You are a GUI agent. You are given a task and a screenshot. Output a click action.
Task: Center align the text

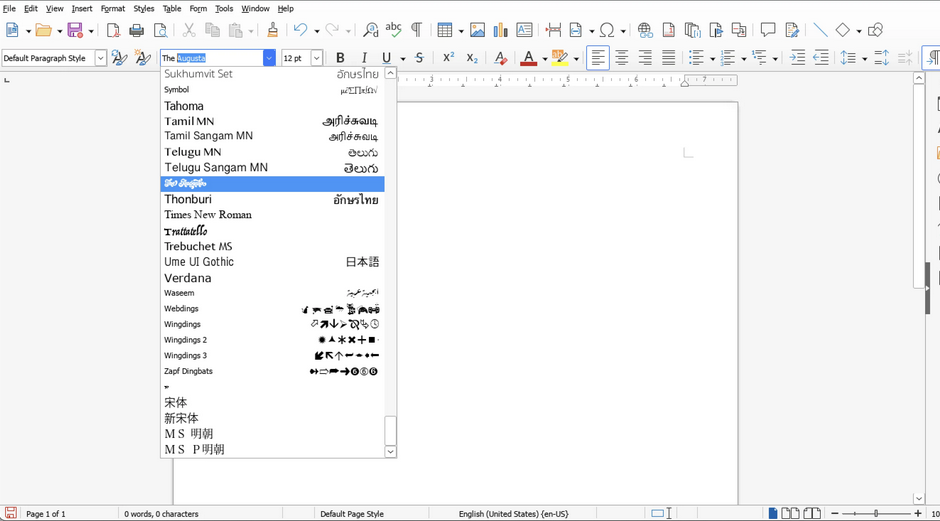(622, 58)
